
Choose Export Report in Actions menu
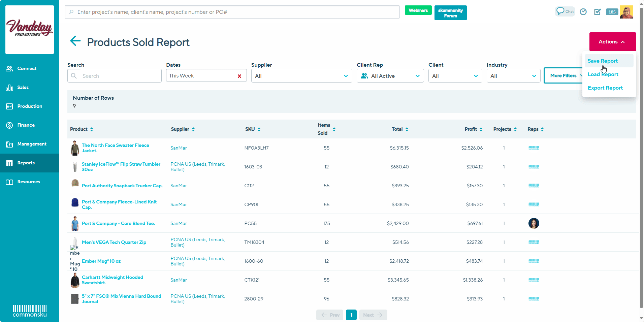click(605, 88)
